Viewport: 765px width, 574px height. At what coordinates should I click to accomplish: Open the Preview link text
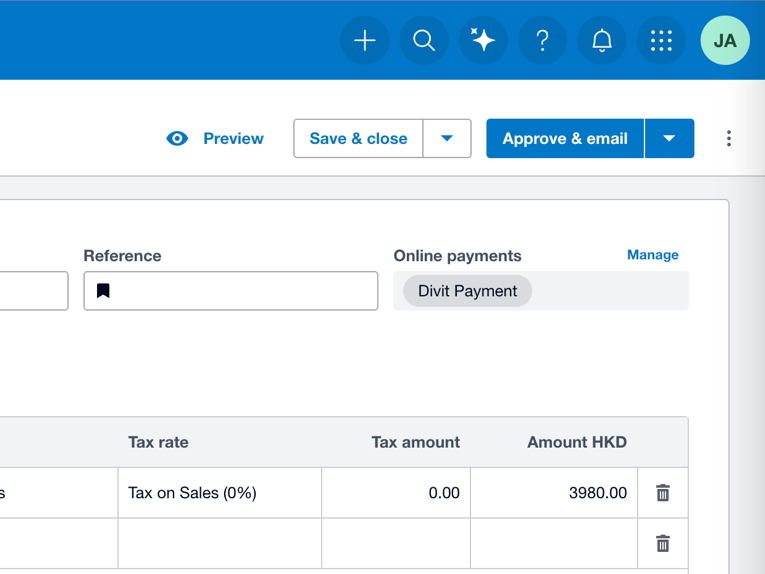[233, 139]
